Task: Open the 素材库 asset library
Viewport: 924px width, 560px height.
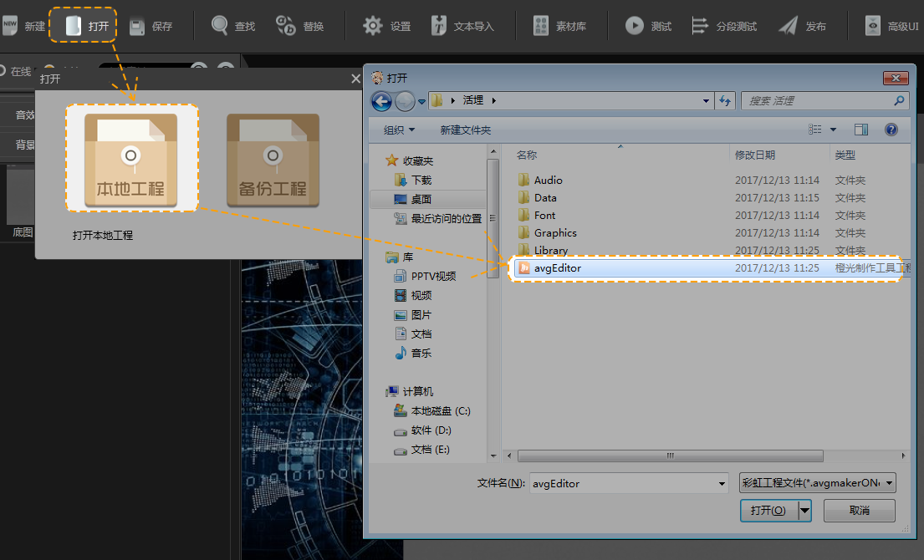Action: tap(541, 26)
